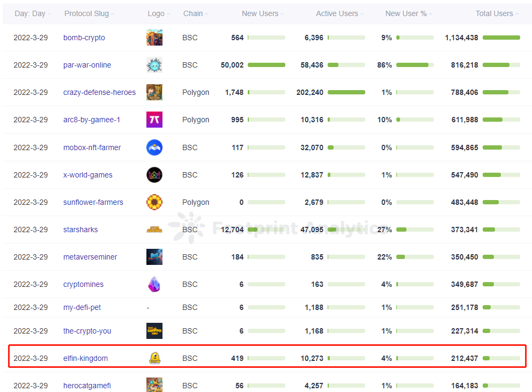Screen dimensions: 532x392
Task: Click par-war-online New User % bar
Action: pos(415,65)
